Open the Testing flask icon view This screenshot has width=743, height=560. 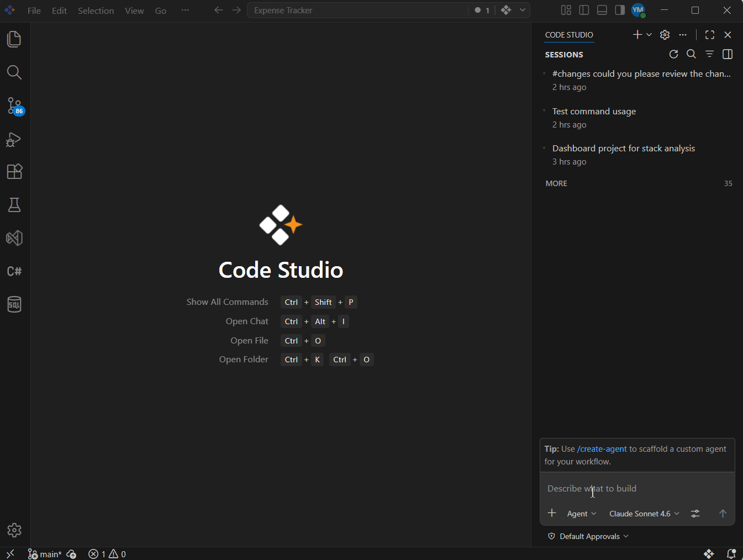coord(14,205)
